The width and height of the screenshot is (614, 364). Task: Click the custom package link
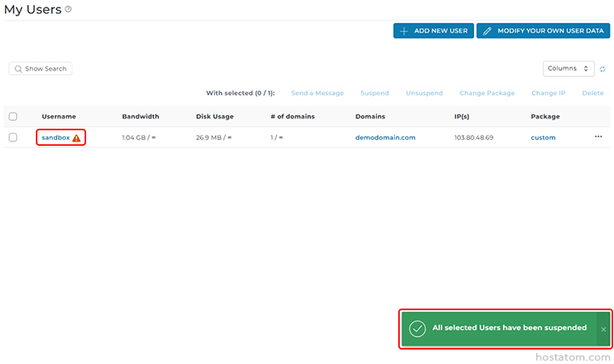point(542,137)
